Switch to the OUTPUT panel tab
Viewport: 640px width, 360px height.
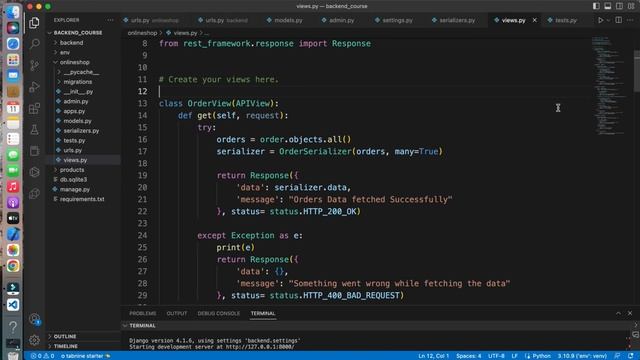pos(177,313)
